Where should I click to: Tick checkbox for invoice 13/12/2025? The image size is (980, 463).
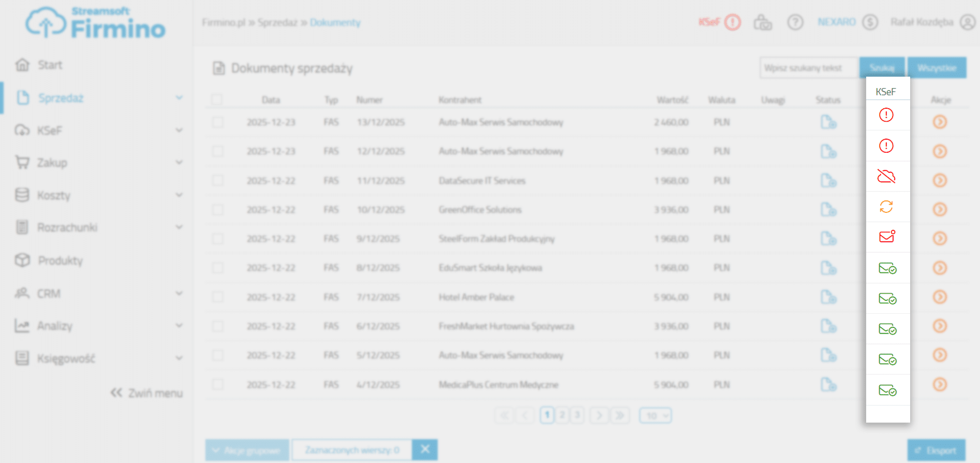218,122
